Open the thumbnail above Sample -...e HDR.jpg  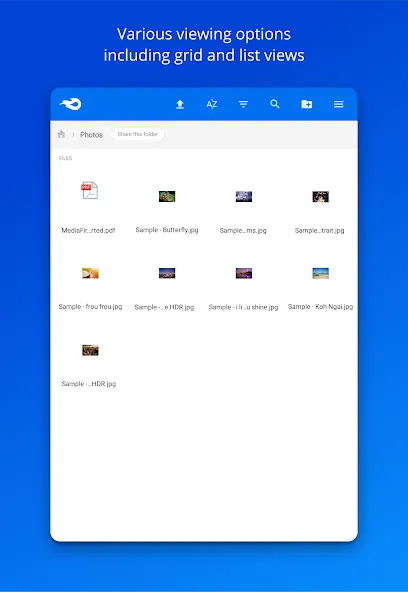[x=167, y=273]
